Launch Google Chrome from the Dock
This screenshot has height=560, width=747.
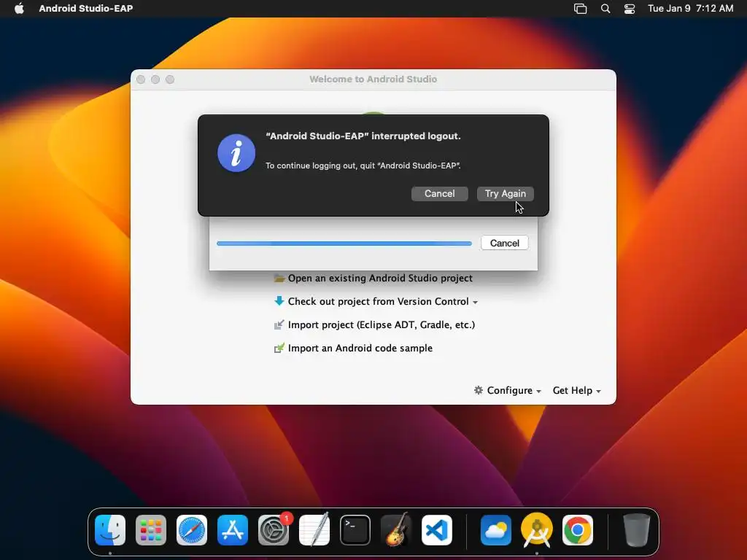click(x=578, y=530)
